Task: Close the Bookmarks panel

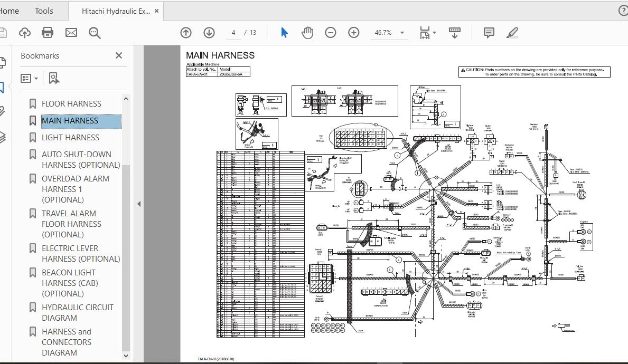Action: click(x=119, y=55)
